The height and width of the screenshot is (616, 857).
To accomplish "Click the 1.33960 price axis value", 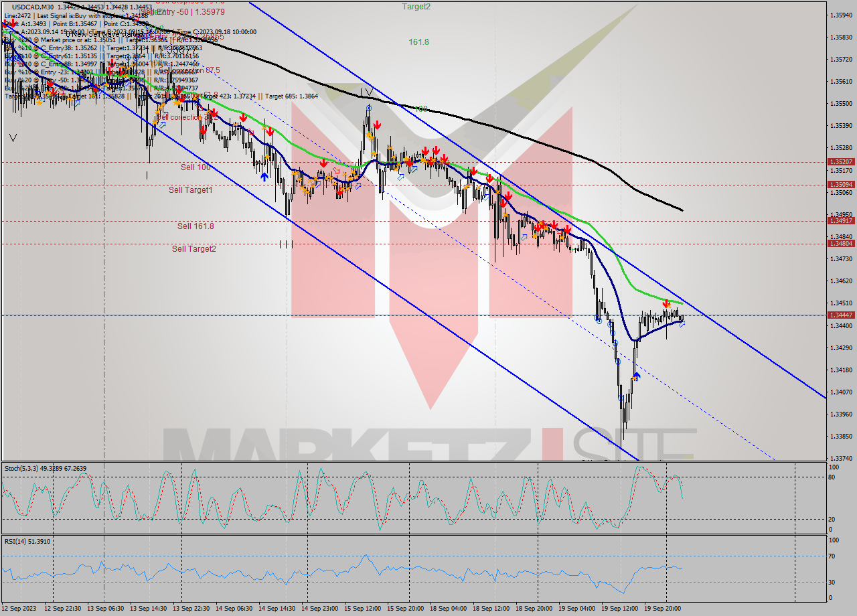I will click(x=841, y=414).
